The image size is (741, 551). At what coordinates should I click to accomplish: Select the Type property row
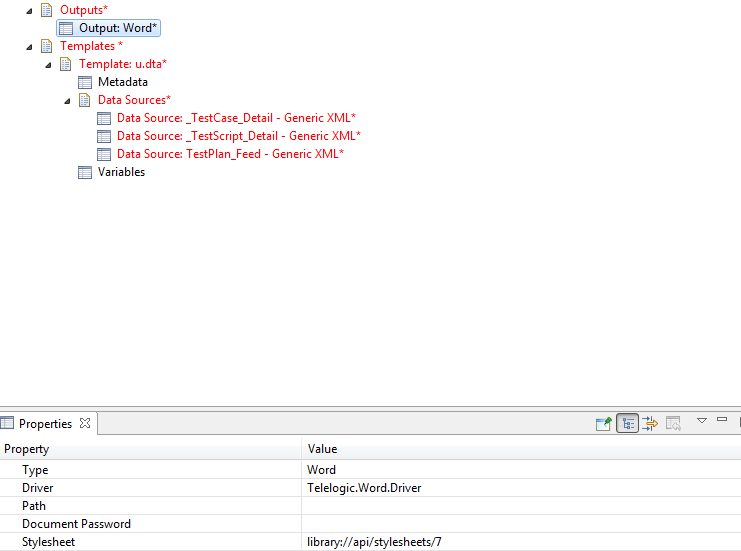370,470
